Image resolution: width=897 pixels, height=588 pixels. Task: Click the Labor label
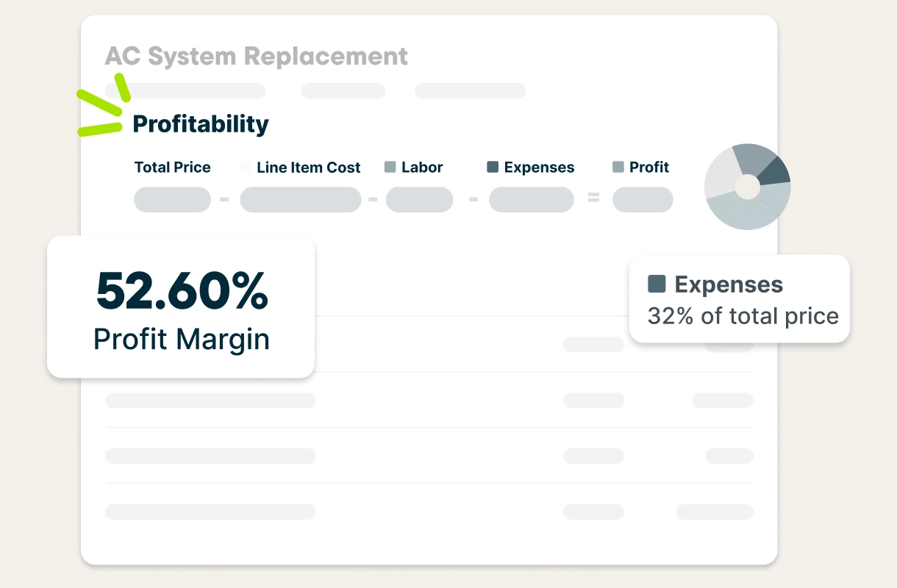pyautogui.click(x=422, y=168)
